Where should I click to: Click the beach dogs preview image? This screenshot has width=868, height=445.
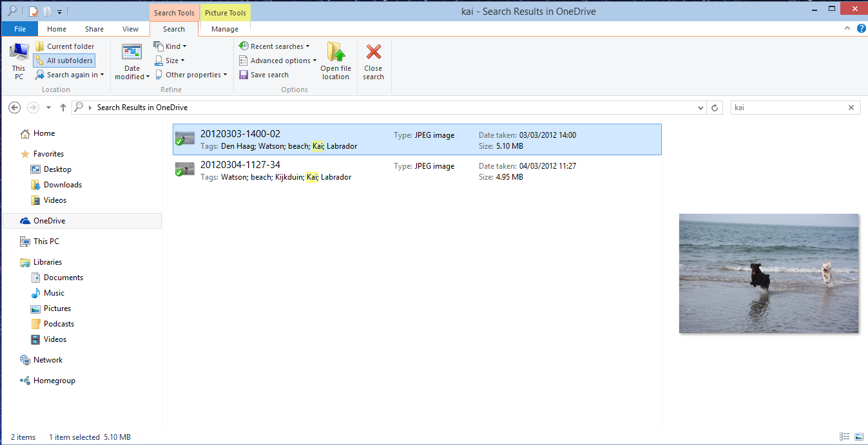[769, 274]
